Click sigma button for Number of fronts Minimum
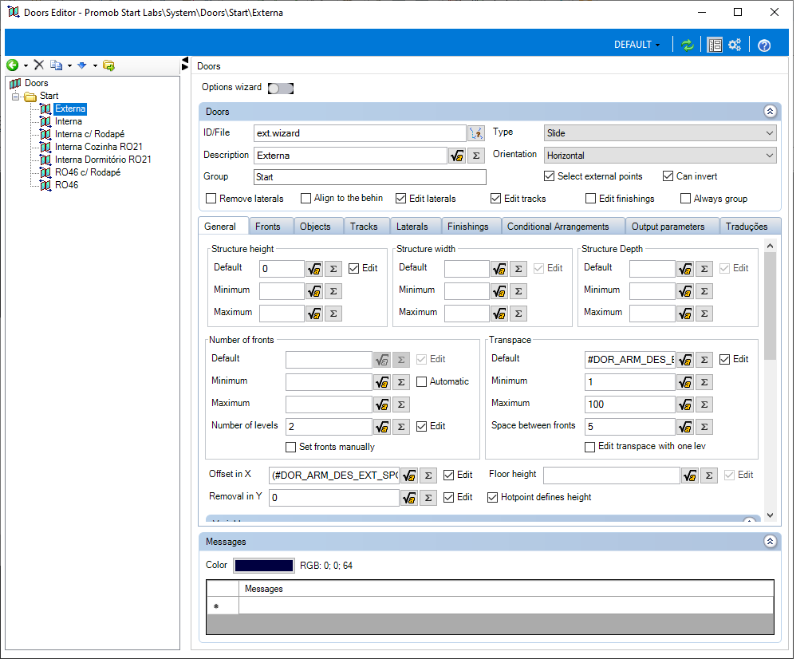 click(401, 382)
